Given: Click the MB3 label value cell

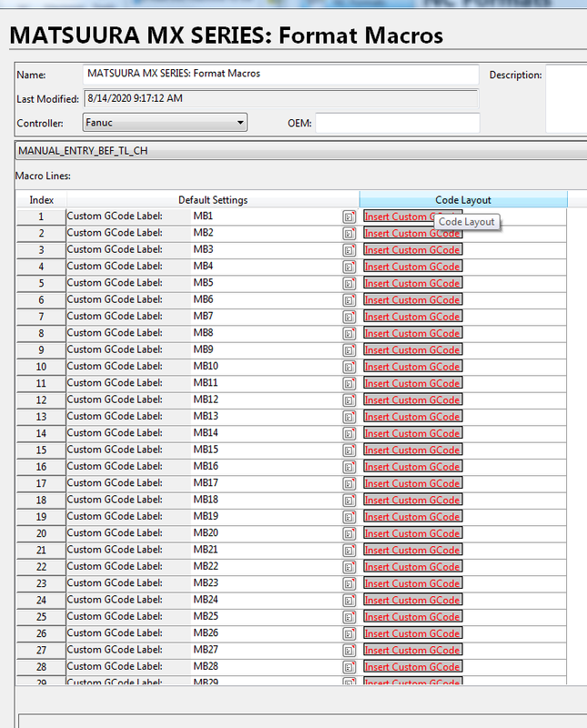Looking at the screenshot, I should pyautogui.click(x=267, y=249).
